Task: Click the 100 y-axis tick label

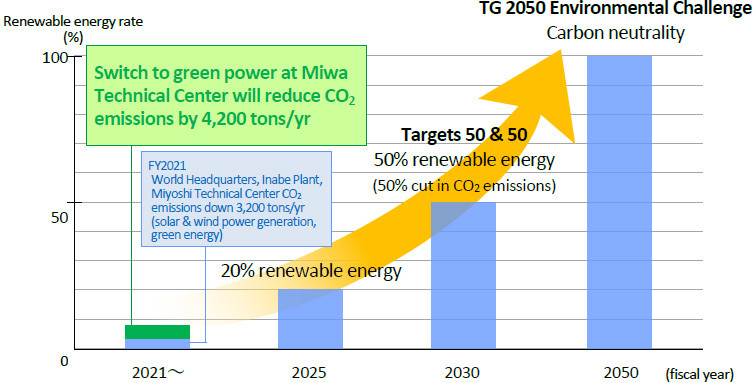Action: 55,58
